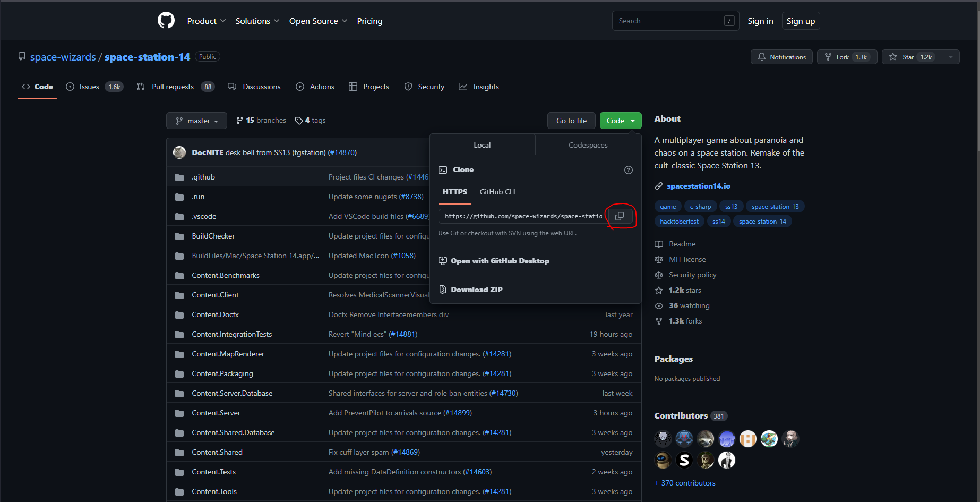
Task: Click the GitHub logo icon
Action: click(x=166, y=21)
